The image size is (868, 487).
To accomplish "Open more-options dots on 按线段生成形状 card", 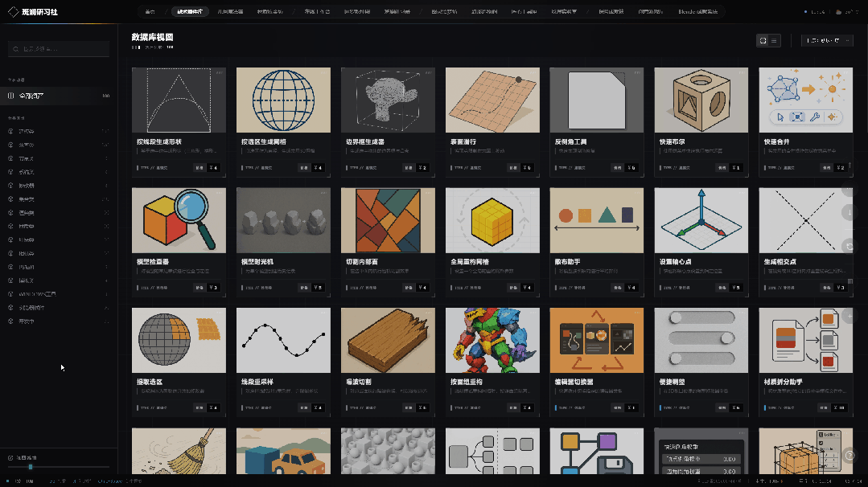I will (x=220, y=72).
